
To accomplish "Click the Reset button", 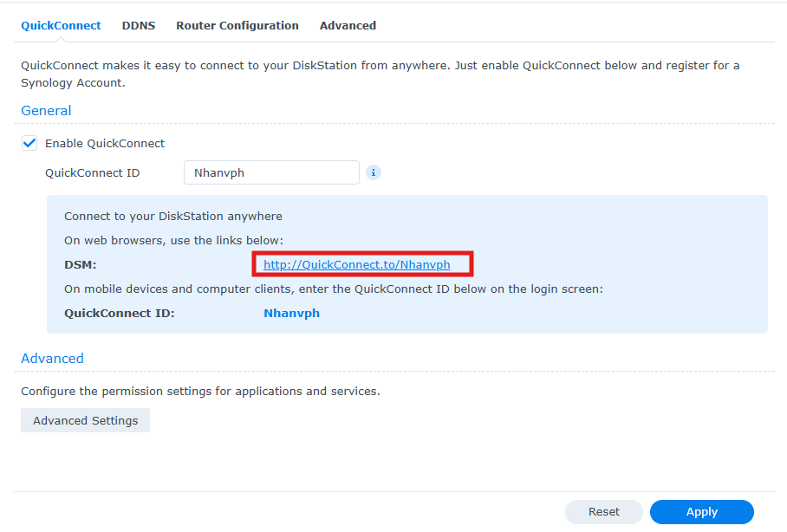I will [x=604, y=512].
